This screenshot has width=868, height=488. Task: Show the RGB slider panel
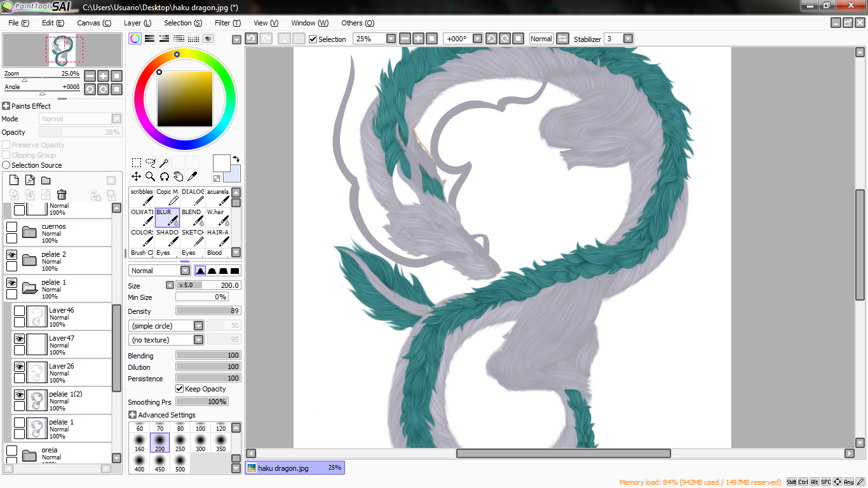(149, 39)
